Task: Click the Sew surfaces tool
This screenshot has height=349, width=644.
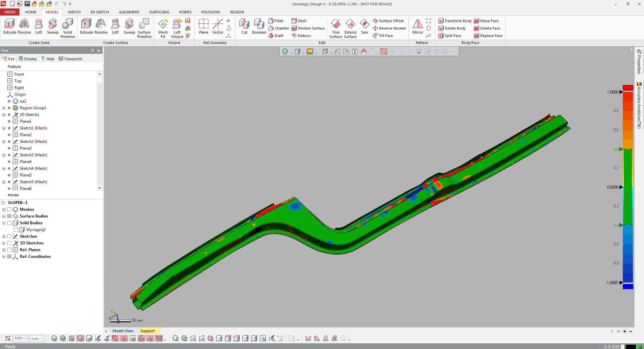Action: tap(364, 27)
